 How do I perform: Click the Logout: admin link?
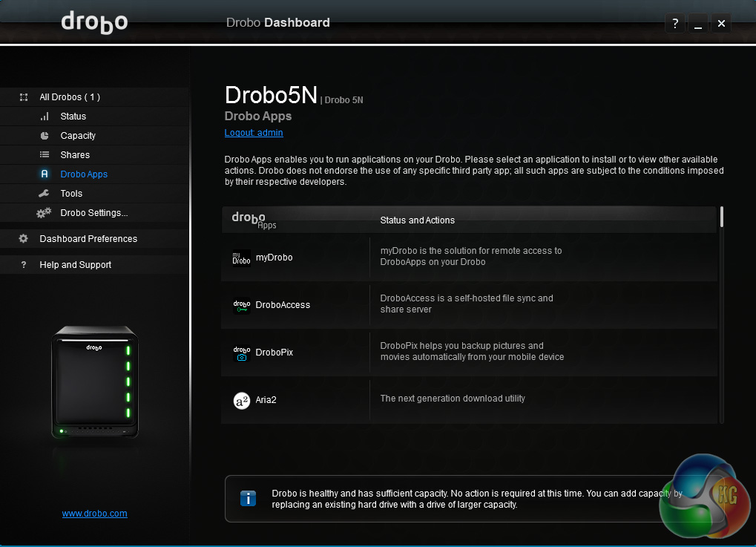coord(254,133)
